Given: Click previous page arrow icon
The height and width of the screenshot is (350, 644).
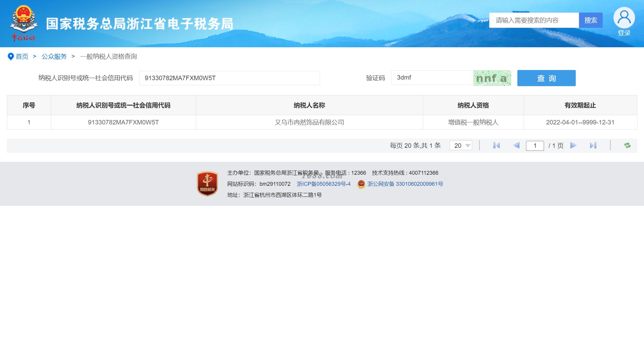Looking at the screenshot, I should pos(516,145).
